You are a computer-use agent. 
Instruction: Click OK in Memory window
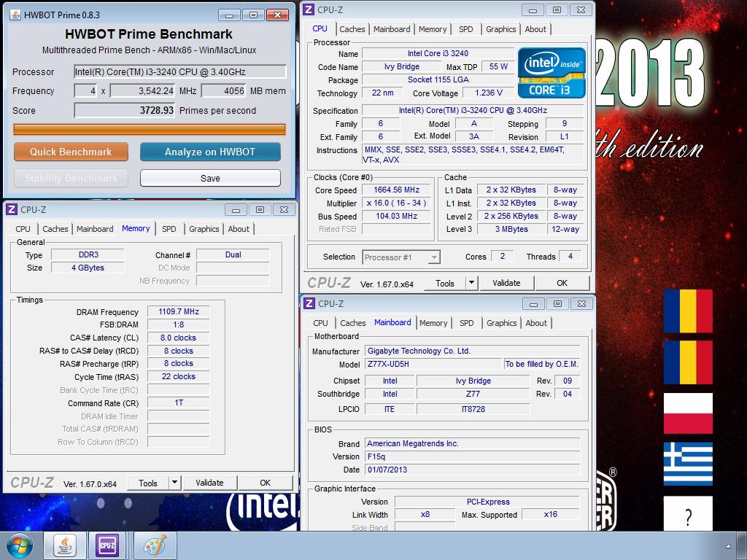point(266,483)
